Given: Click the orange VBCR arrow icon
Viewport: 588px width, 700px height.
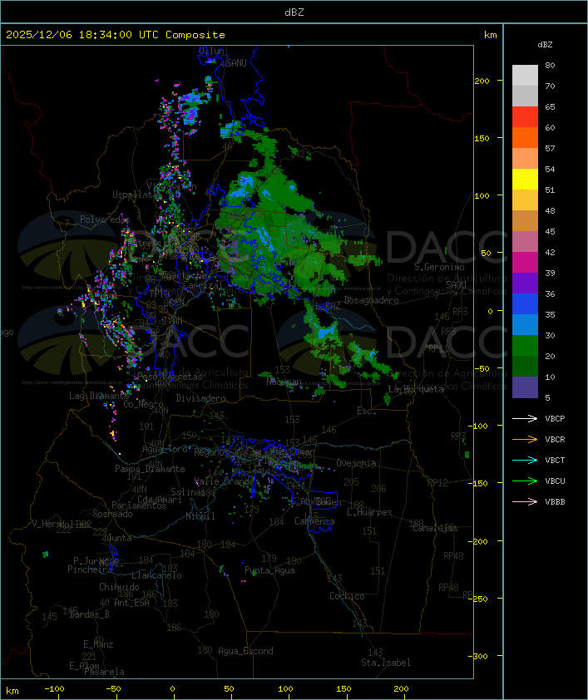Looking at the screenshot, I should click(525, 439).
